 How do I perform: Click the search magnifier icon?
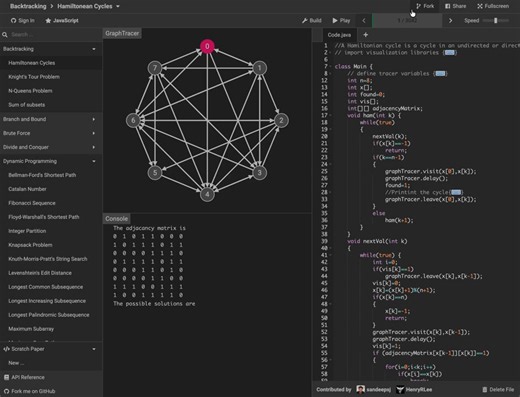point(5,34)
